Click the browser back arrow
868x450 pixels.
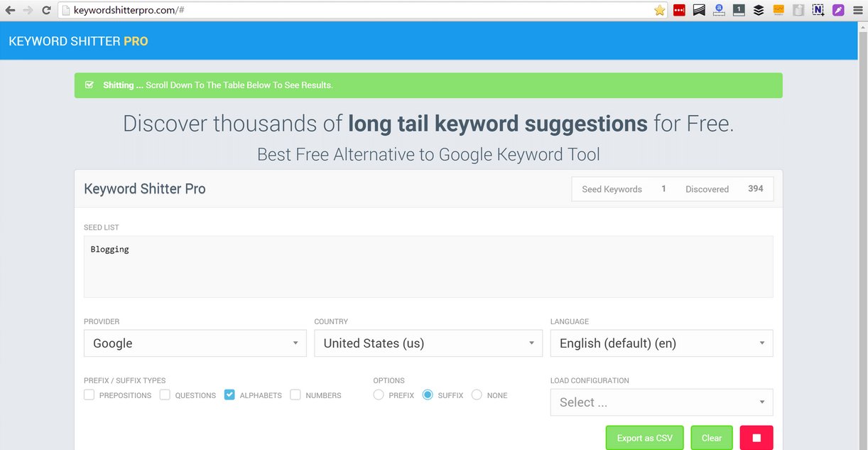(10, 10)
